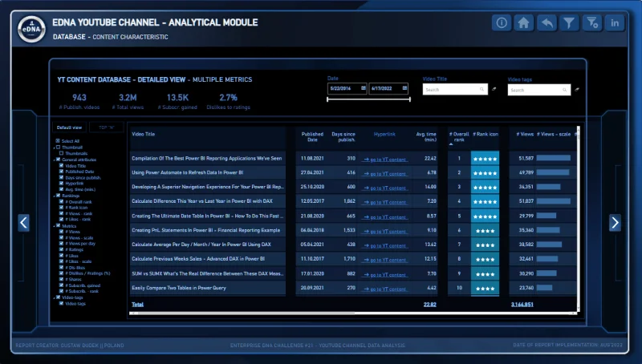Open 'go to YT content' link for rank 1

coord(385,160)
